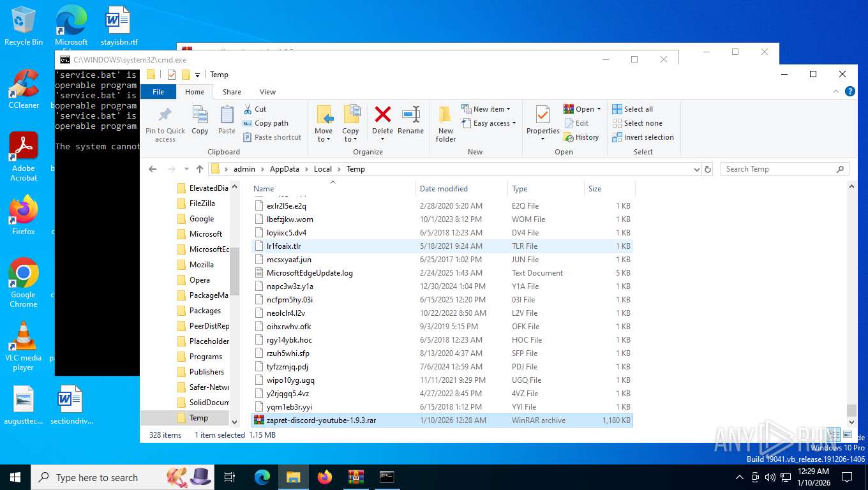Click the Cut scissors command

click(255, 109)
